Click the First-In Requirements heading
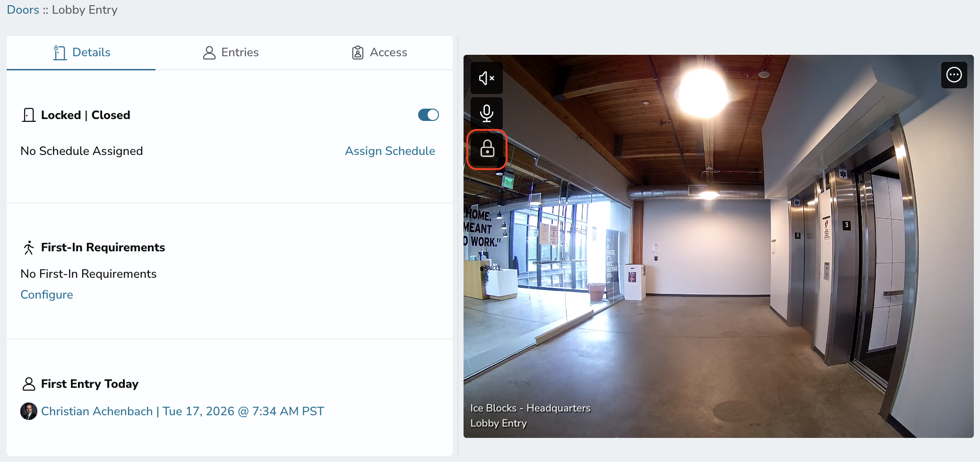980x462 pixels. tap(103, 248)
